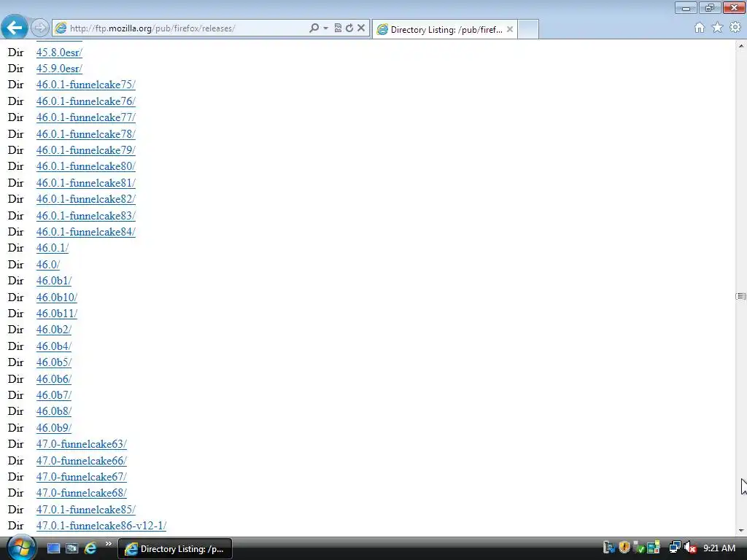Click the network computers tray icon
The width and height of the screenshot is (747, 560).
click(675, 548)
